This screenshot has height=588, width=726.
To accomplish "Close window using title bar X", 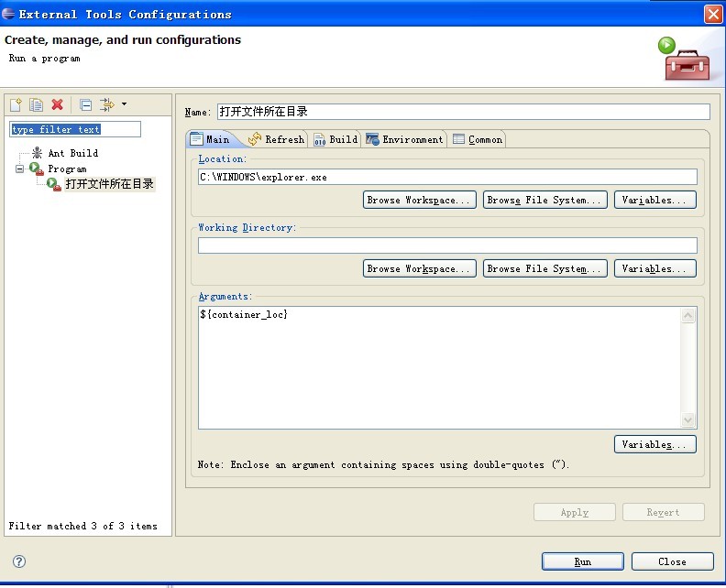I will (713, 14).
